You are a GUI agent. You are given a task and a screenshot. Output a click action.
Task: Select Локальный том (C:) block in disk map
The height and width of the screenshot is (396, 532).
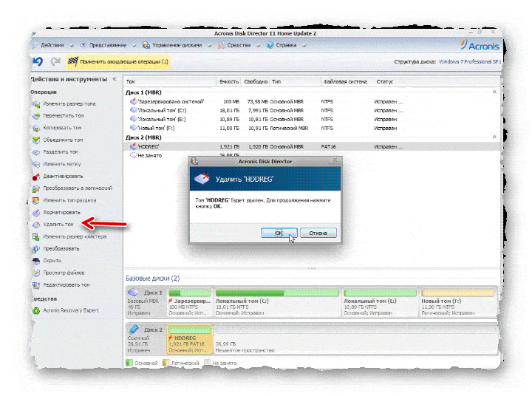pyautogui.click(x=277, y=302)
